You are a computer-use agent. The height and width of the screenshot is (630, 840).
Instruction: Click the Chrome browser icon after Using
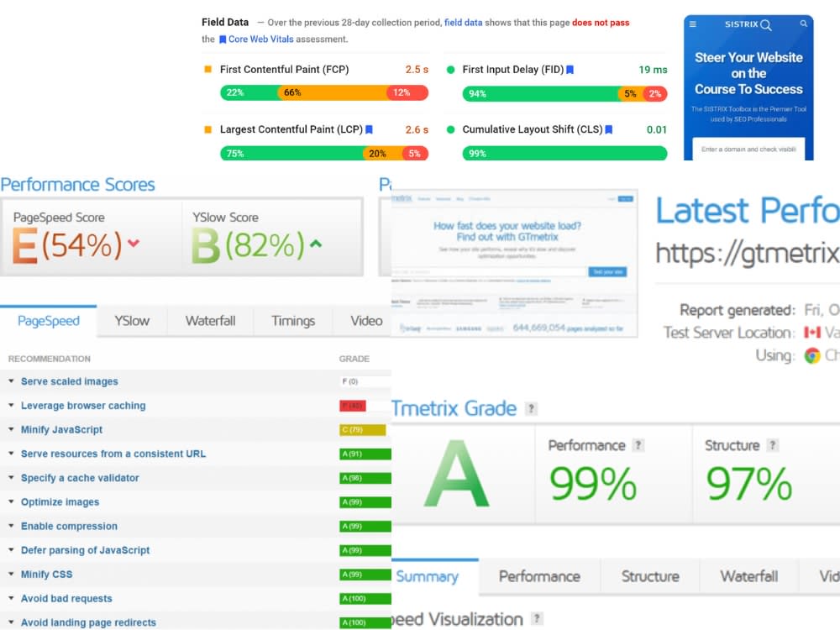click(x=812, y=355)
